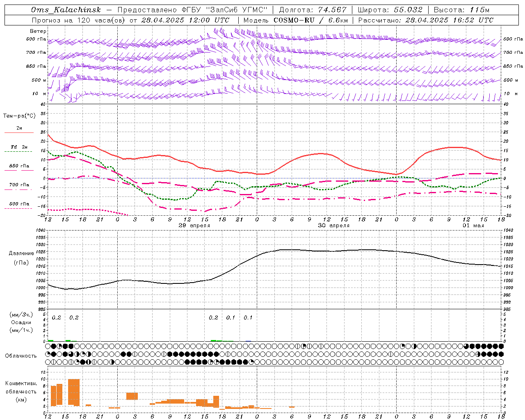Image resolution: width=525 pixels, height=420 pixels.
Task: Click right-side wind label '700 гПа'
Action: click(x=513, y=52)
